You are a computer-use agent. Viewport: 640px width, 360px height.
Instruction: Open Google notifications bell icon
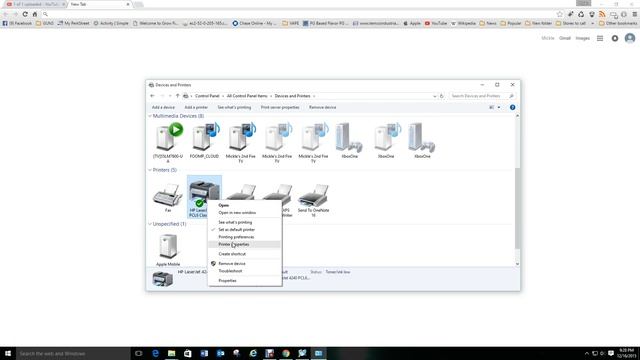615,38
